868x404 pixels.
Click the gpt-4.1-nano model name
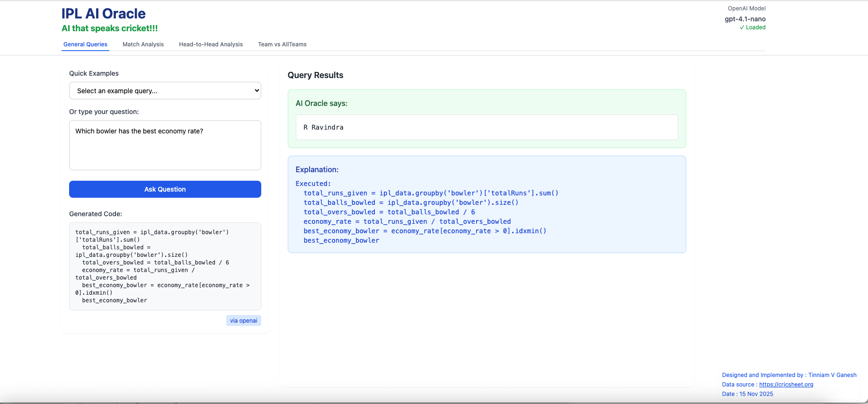coord(745,19)
